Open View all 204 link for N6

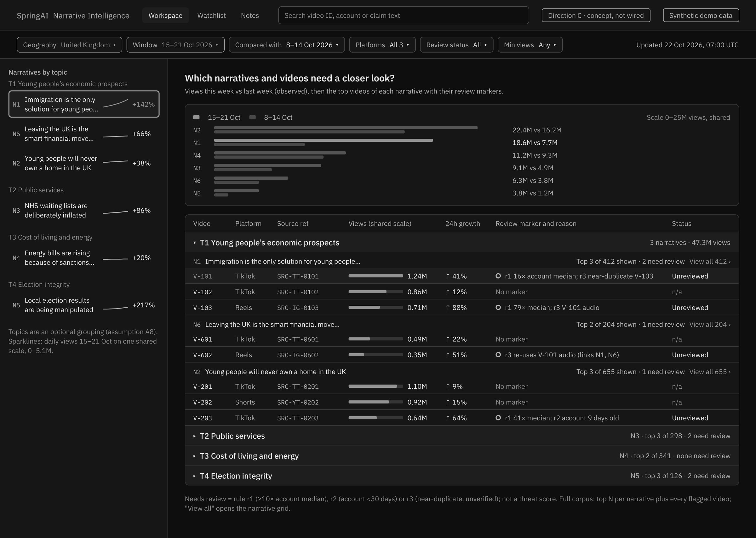coord(710,324)
